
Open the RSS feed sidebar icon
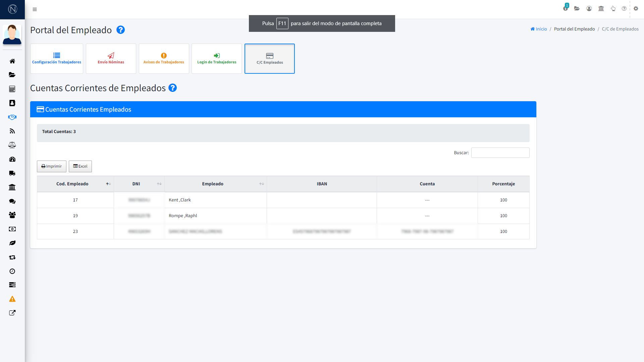click(12, 131)
